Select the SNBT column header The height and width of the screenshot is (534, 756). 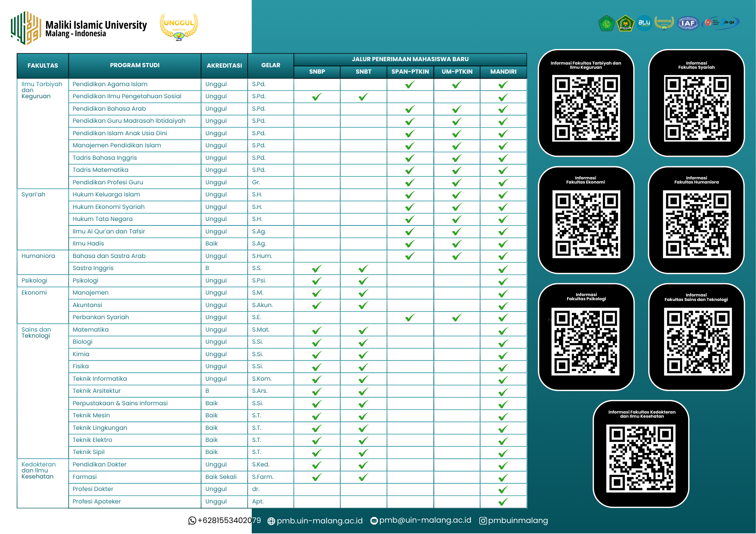[363, 71]
